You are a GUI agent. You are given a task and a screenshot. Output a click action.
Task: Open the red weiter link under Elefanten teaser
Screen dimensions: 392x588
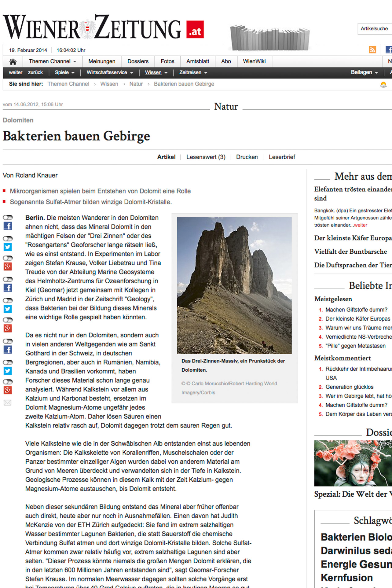click(x=361, y=225)
